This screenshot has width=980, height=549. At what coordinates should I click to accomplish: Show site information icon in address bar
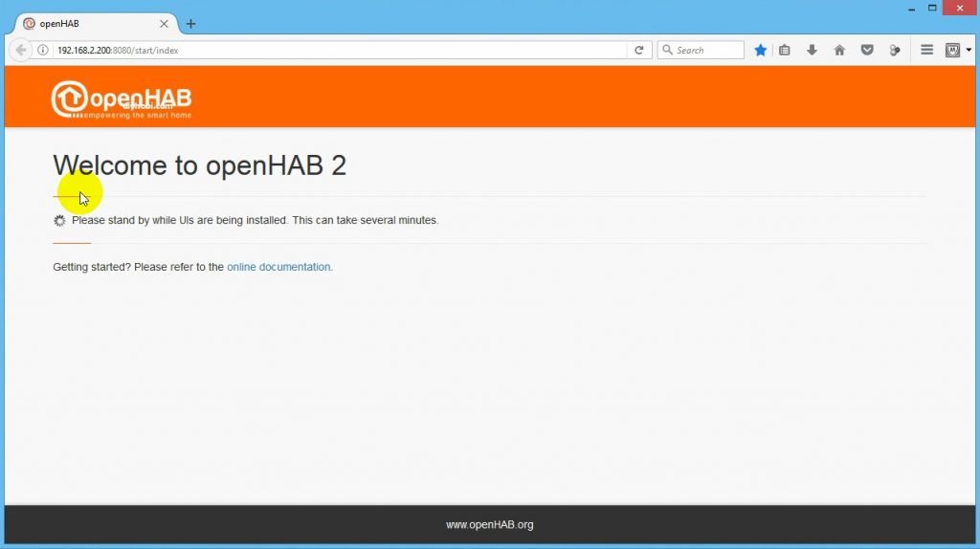pyautogui.click(x=42, y=50)
